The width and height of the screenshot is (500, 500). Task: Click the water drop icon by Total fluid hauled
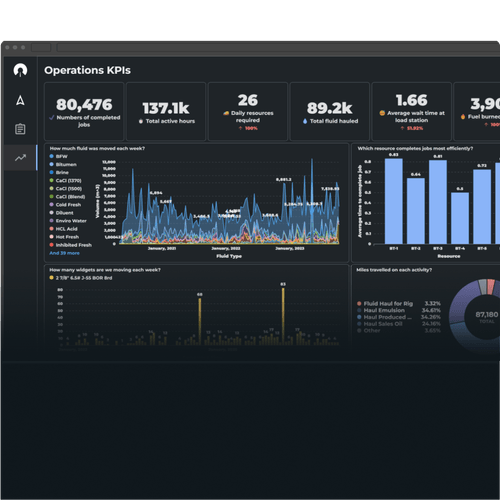coord(305,121)
